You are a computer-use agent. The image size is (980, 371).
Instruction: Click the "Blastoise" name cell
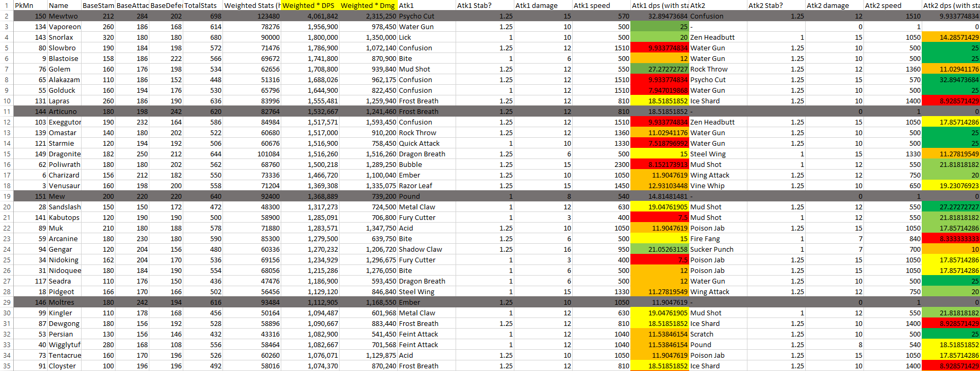click(x=64, y=58)
